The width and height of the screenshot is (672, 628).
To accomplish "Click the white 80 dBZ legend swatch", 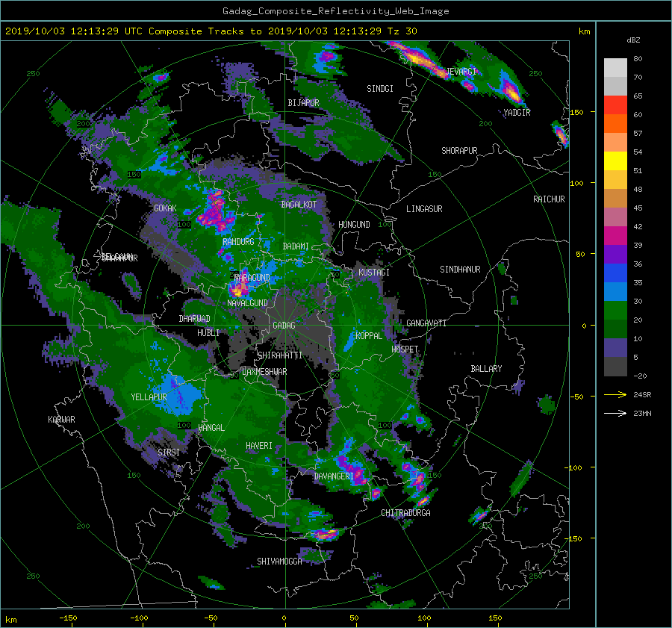I will click(615, 68).
